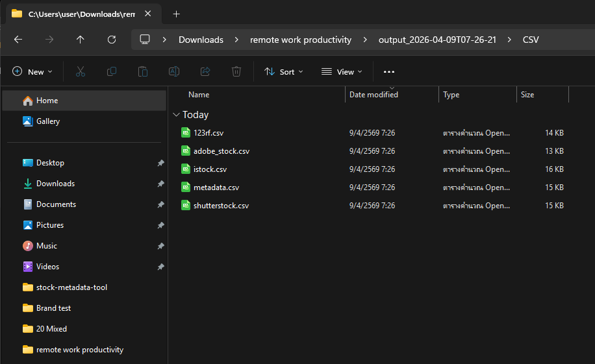Sort by the Type column header
The height and width of the screenshot is (364, 595).
(x=451, y=95)
